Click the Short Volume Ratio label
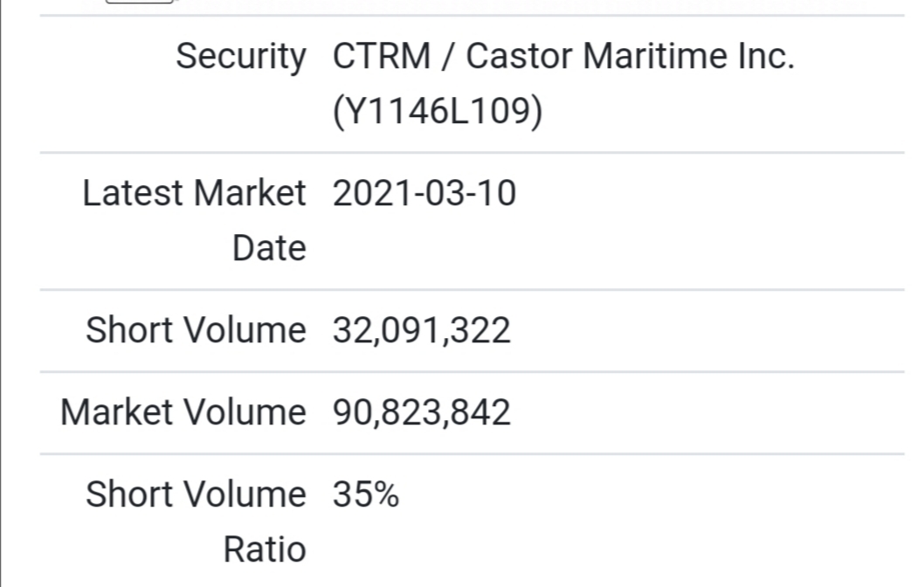The height and width of the screenshot is (587, 924). point(196,494)
